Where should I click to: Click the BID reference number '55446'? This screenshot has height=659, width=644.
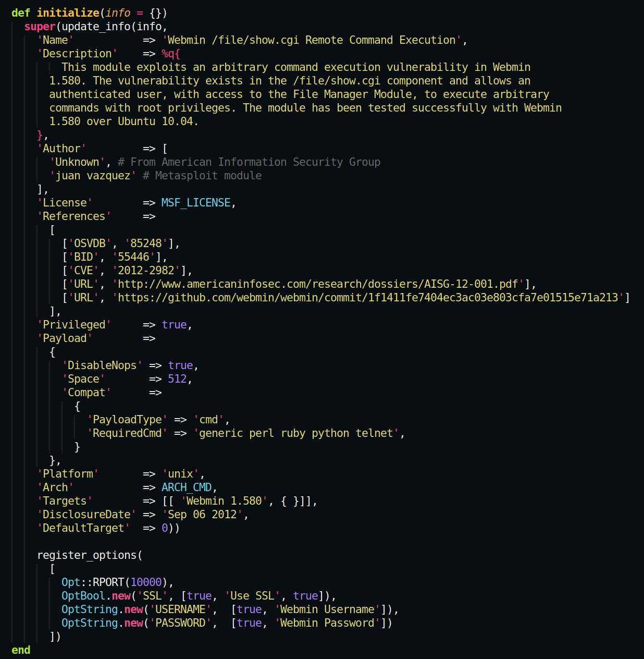(134, 257)
